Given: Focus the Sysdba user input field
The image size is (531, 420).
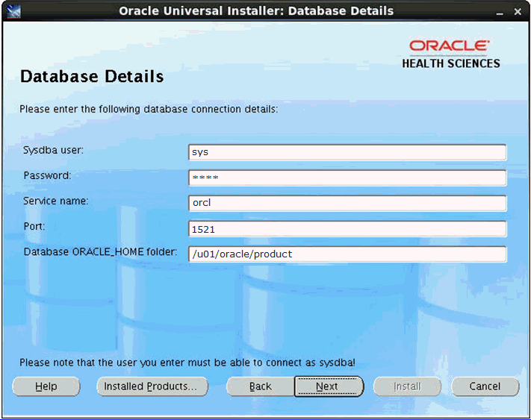Looking at the screenshot, I should point(347,152).
